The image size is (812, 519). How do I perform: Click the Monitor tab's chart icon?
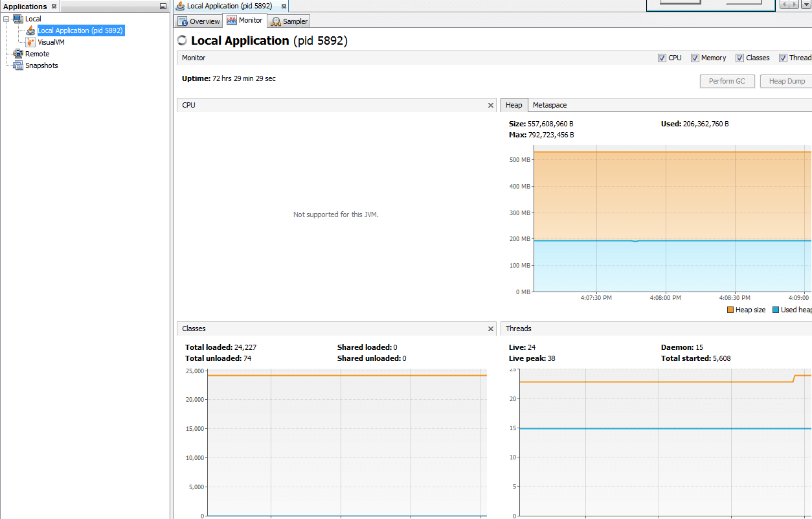tap(232, 21)
